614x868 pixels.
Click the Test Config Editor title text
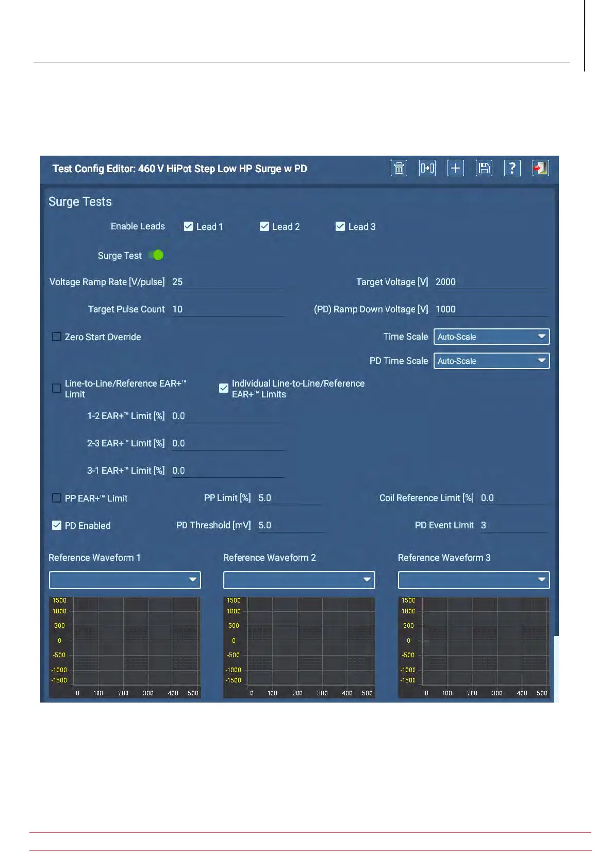(x=179, y=169)
